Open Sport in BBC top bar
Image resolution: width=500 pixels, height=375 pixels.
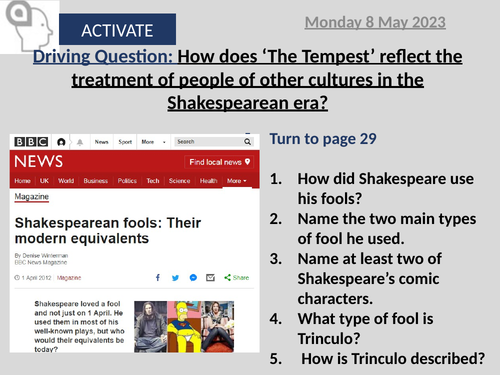click(x=125, y=142)
